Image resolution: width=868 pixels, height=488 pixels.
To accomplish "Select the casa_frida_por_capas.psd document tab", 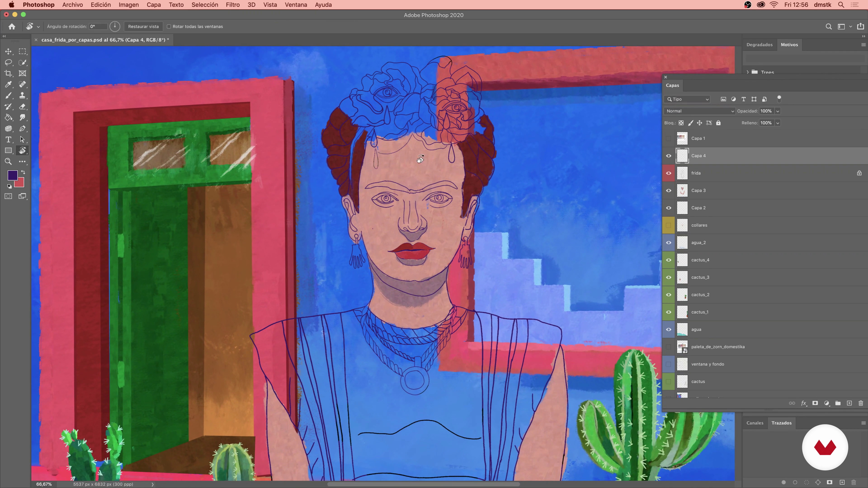I will point(105,40).
